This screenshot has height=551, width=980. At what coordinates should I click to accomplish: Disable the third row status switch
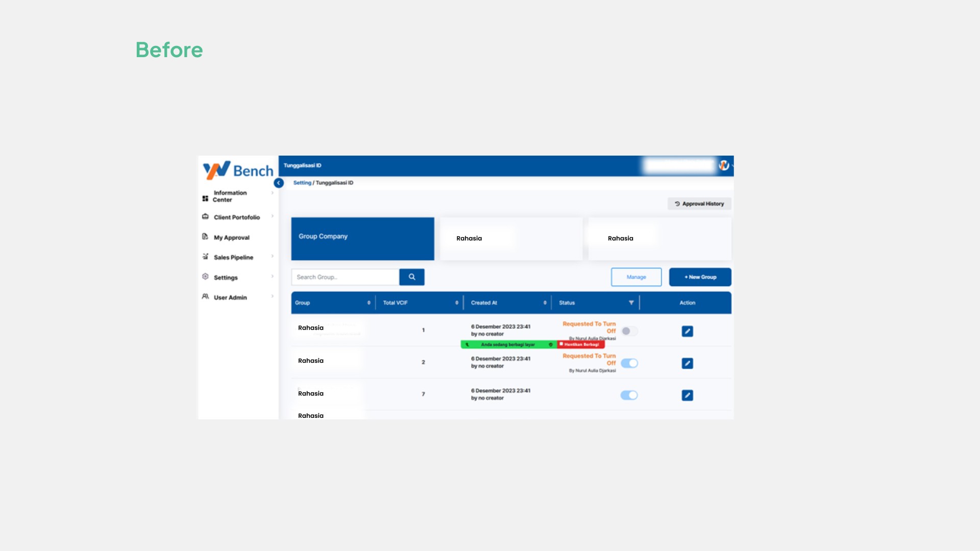click(x=629, y=395)
